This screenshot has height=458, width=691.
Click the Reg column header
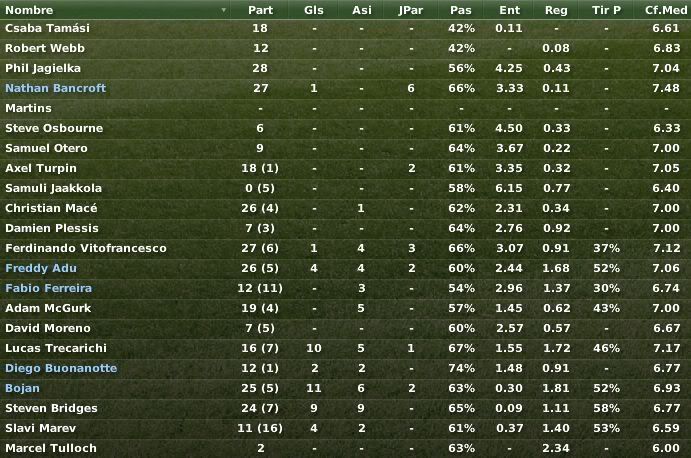coord(556,10)
